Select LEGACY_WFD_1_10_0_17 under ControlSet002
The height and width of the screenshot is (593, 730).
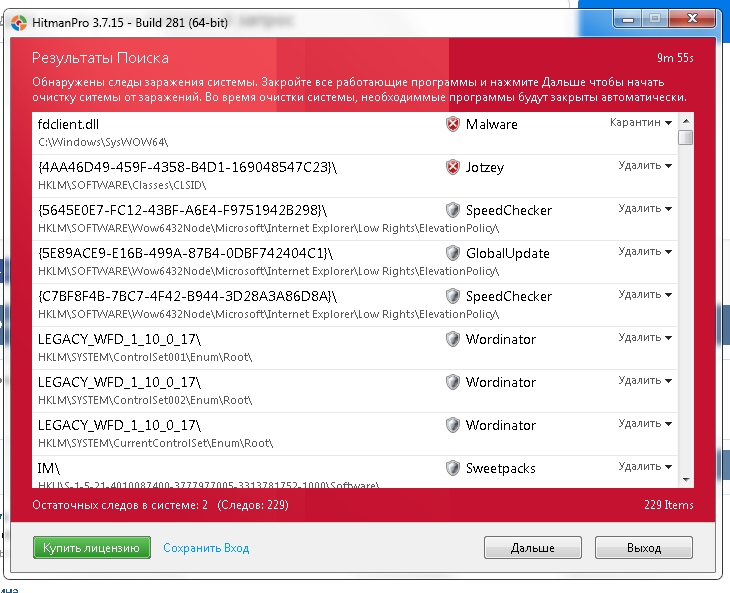point(354,391)
